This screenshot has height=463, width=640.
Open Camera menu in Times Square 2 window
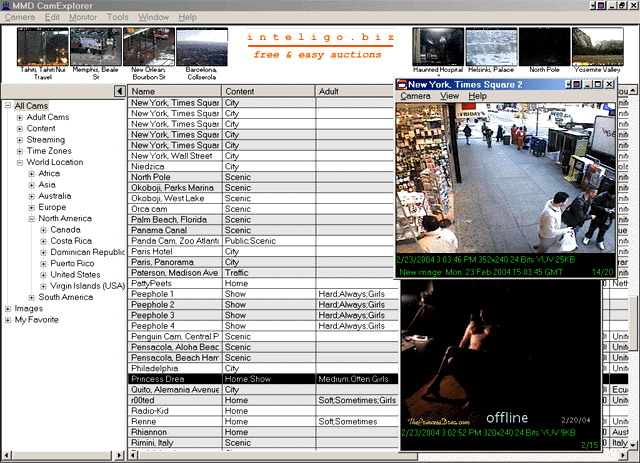click(x=415, y=96)
